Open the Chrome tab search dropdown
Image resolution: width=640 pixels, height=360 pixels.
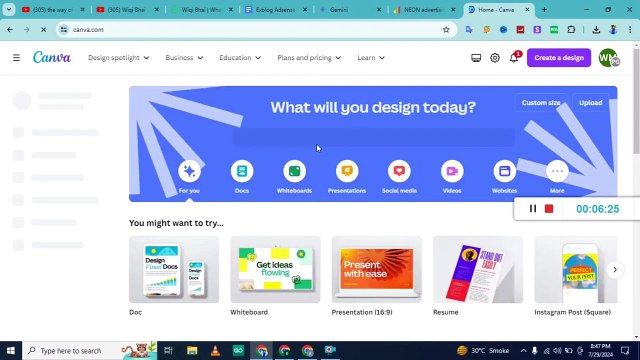9,9
